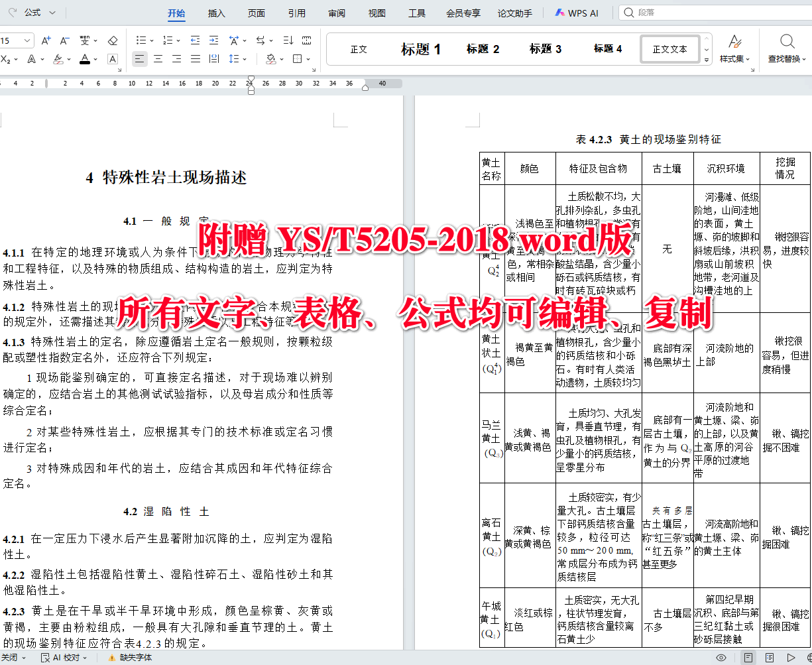Open the highlight color dropdown arrow
The width and height of the screenshot is (812, 665).
click(x=68, y=60)
